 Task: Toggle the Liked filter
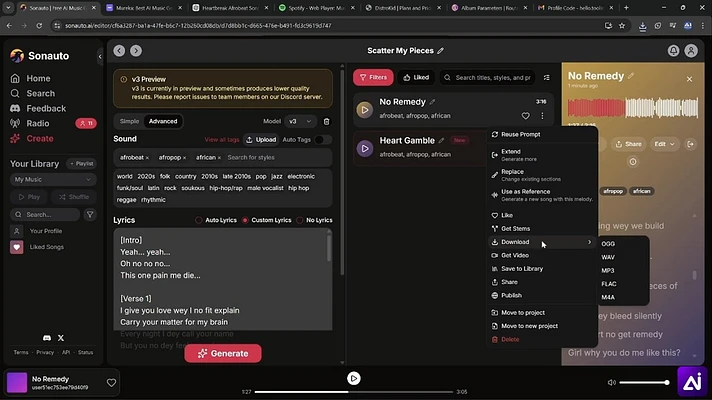416,78
